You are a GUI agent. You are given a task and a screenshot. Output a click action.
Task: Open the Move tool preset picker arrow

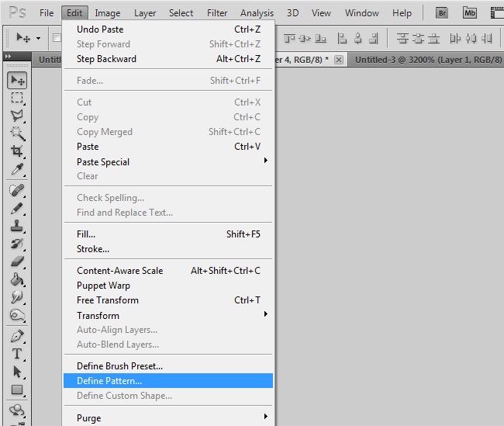[38, 38]
